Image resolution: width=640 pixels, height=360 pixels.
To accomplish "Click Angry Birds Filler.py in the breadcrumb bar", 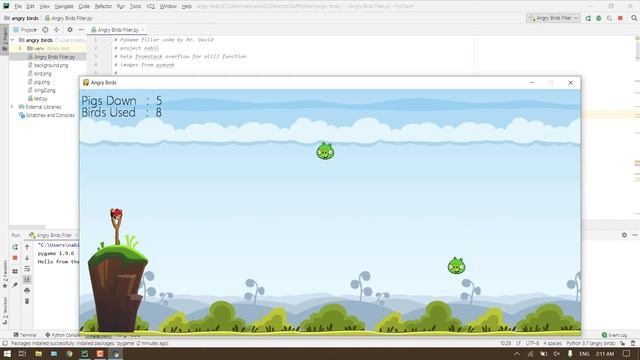I will (68, 18).
